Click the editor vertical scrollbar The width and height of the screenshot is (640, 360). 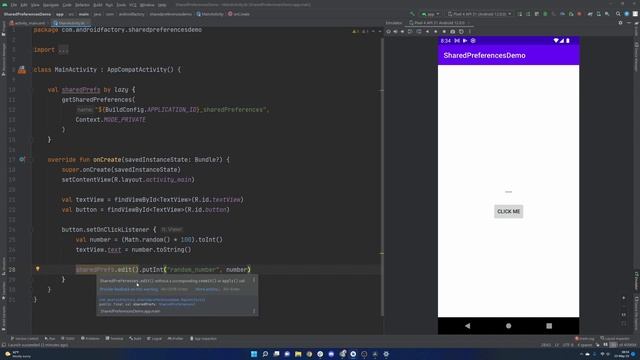[x=382, y=176]
